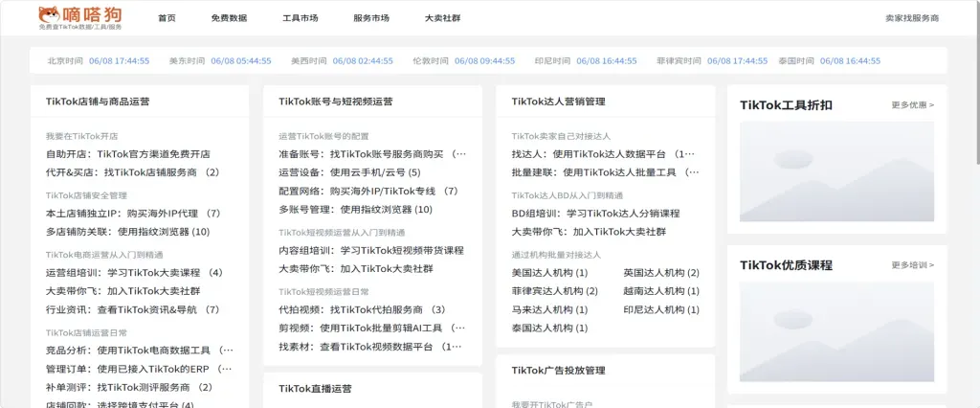Click the TikTok账号与短视频运营 card title
980x408 pixels.
336,102
